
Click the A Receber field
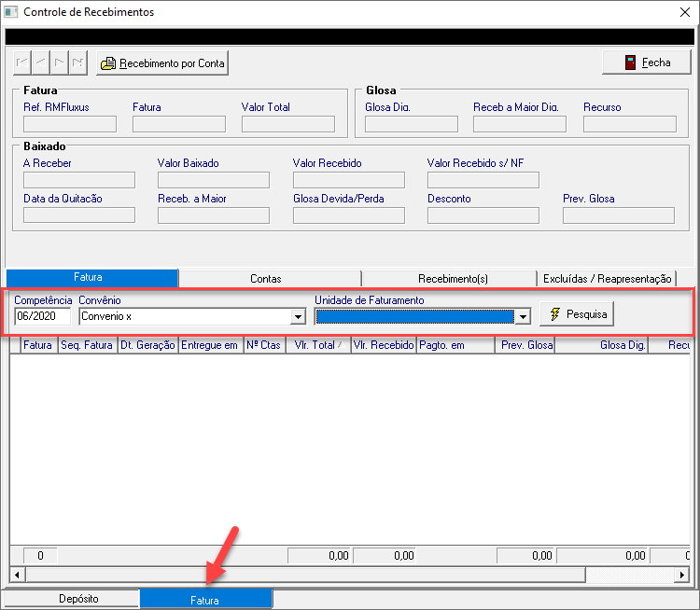coord(79,180)
